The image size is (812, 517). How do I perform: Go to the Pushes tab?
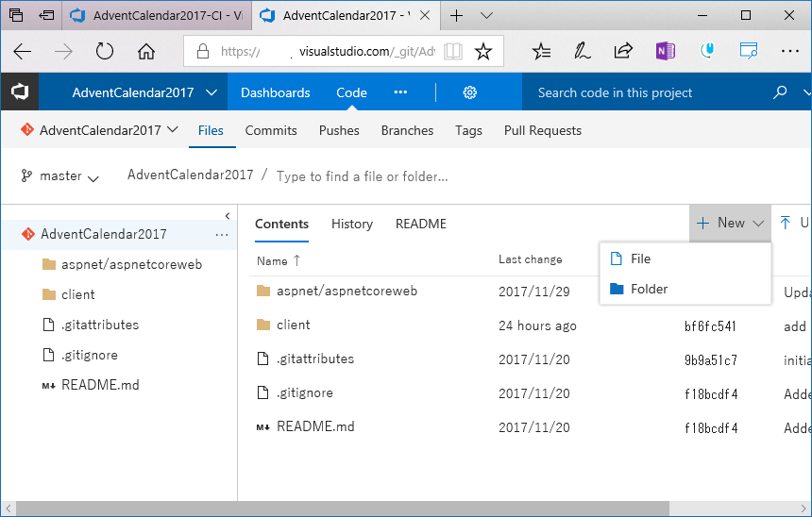point(339,130)
